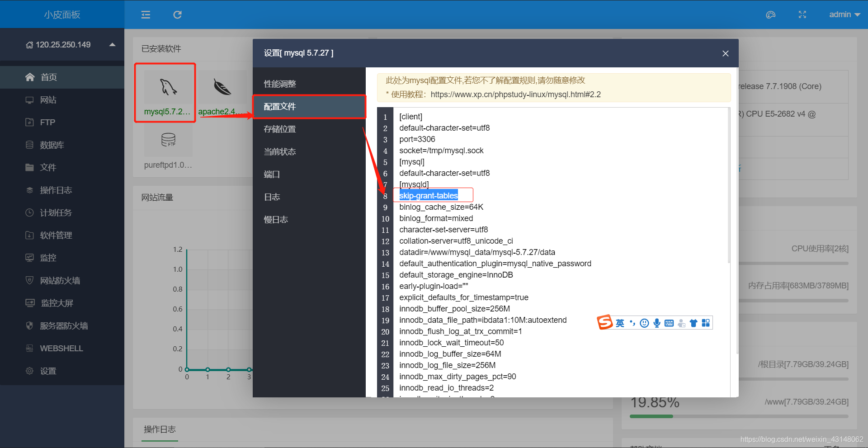The image size is (868, 448).
Task: Click the innodb_log_file_size=256M line
Action: [447, 365]
